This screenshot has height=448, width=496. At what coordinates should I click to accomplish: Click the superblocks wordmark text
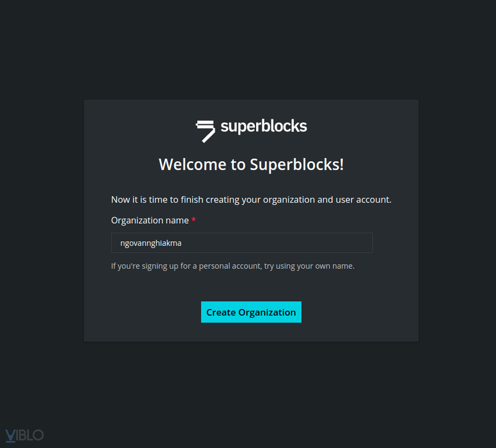263,126
